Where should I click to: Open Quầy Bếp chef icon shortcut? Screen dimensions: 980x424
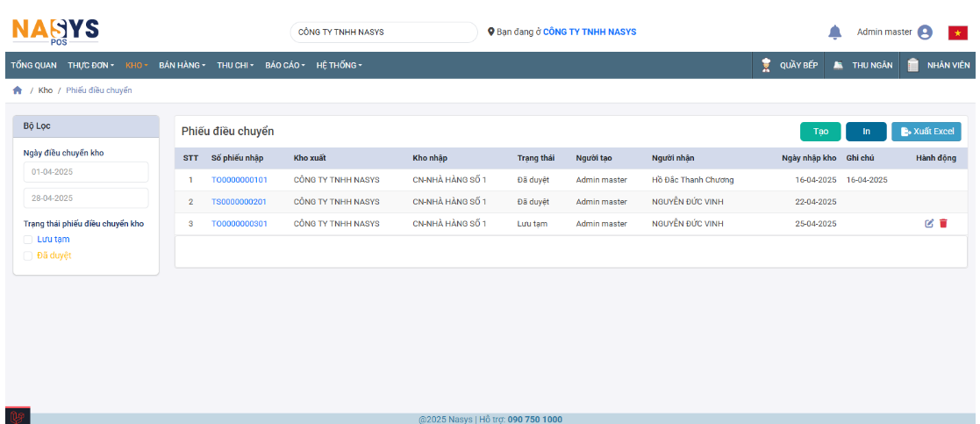tap(766, 65)
